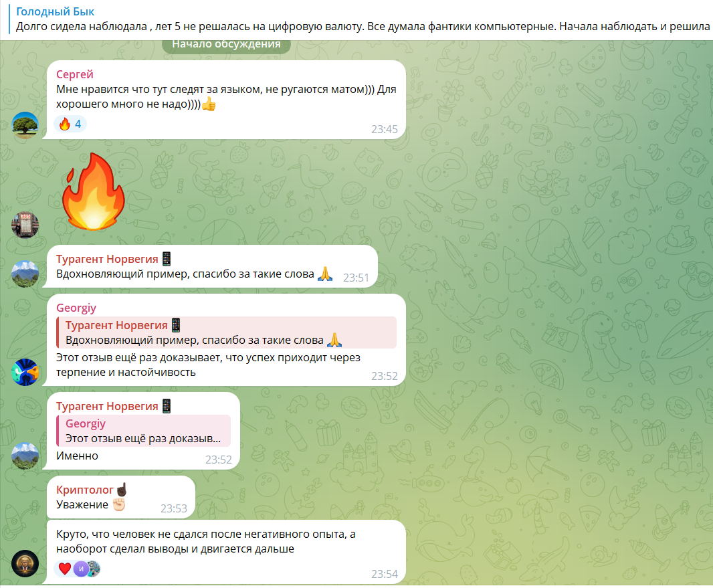
Task: Toggle the fire reaction with count 4
Action: 70,124
